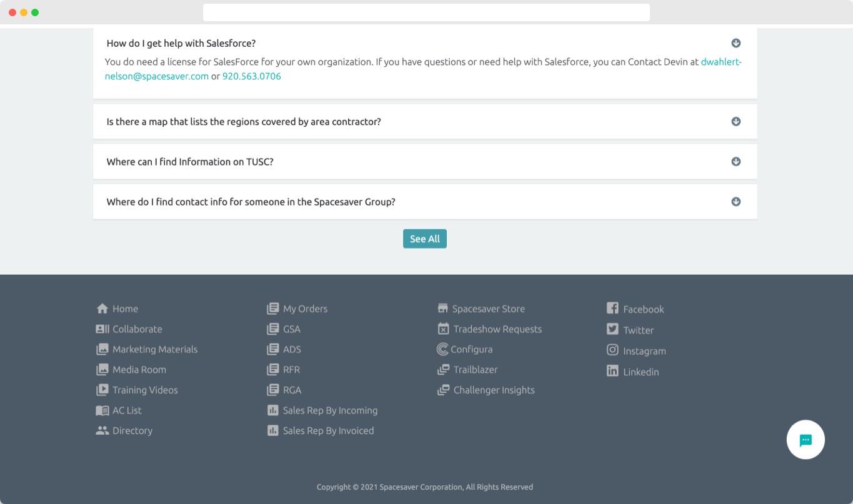Click the 920.563.0706 phone link
The image size is (853, 504).
click(252, 76)
